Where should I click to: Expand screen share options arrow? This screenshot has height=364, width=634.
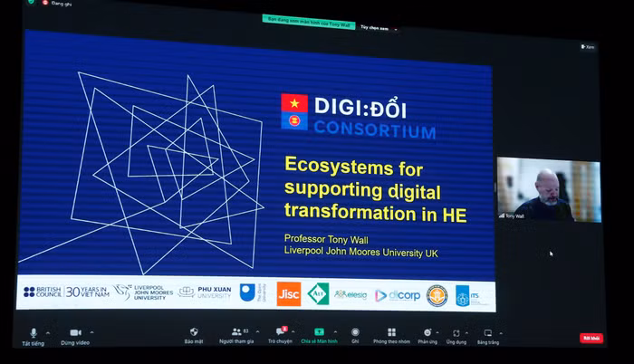point(336,331)
